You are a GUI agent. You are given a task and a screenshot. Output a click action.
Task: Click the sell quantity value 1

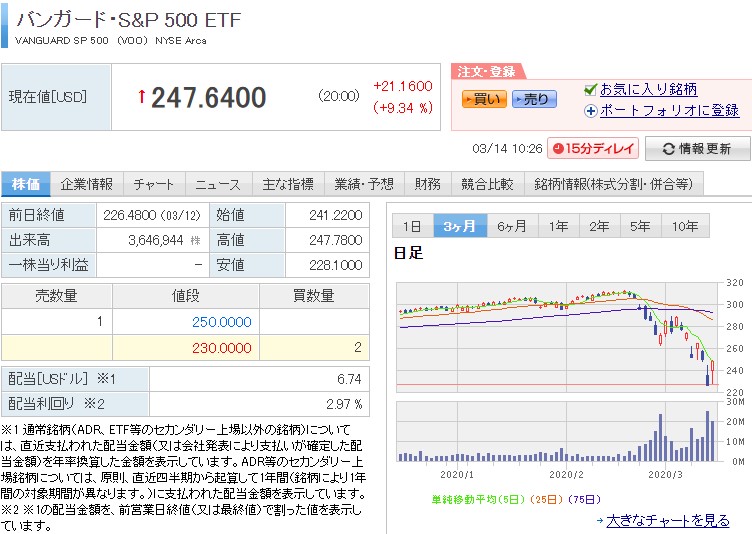(x=100, y=321)
